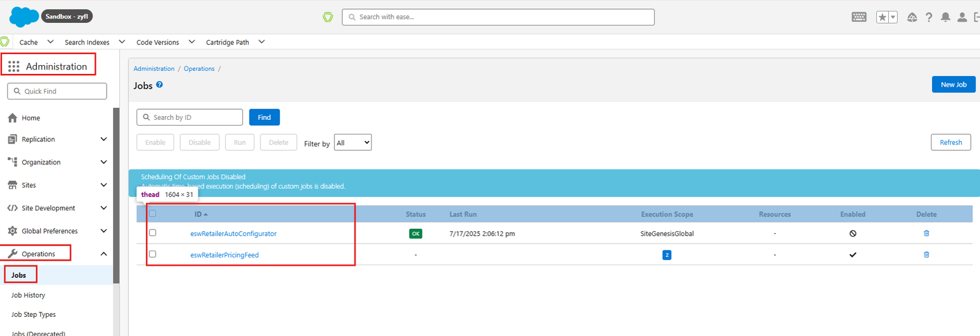
Task: Click the OK status badge
Action: click(415, 233)
